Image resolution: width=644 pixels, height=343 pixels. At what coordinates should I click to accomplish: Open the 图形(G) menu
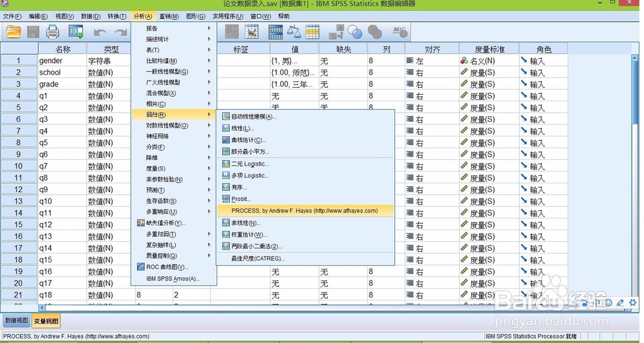click(x=196, y=17)
